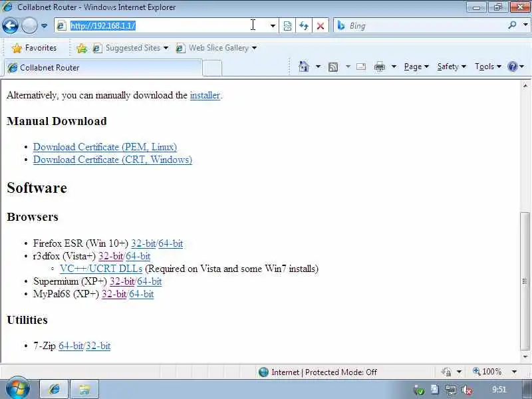Click the Suggested Sites page icon

tap(97, 48)
